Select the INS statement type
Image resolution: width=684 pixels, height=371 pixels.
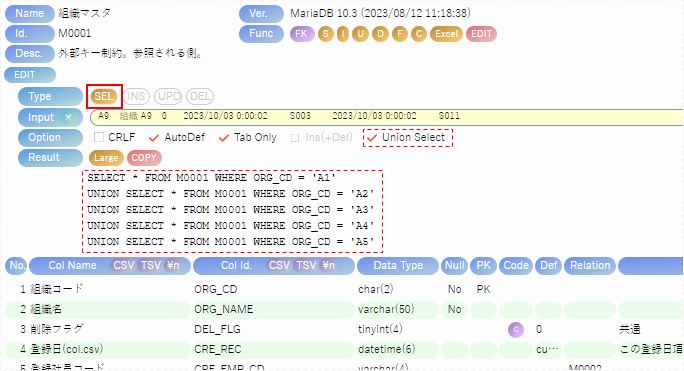coord(136,96)
